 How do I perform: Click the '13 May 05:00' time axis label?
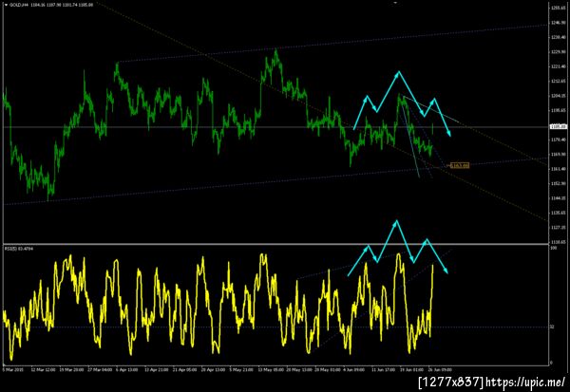click(271, 369)
